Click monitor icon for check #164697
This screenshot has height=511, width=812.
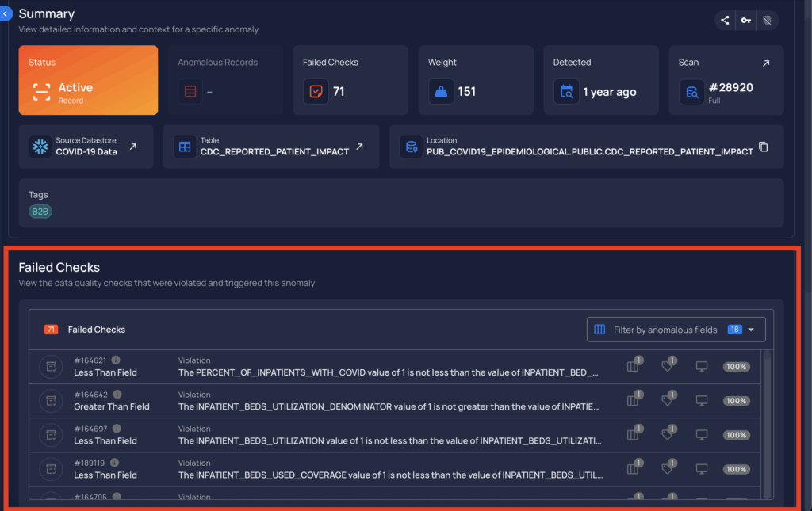pyautogui.click(x=702, y=435)
